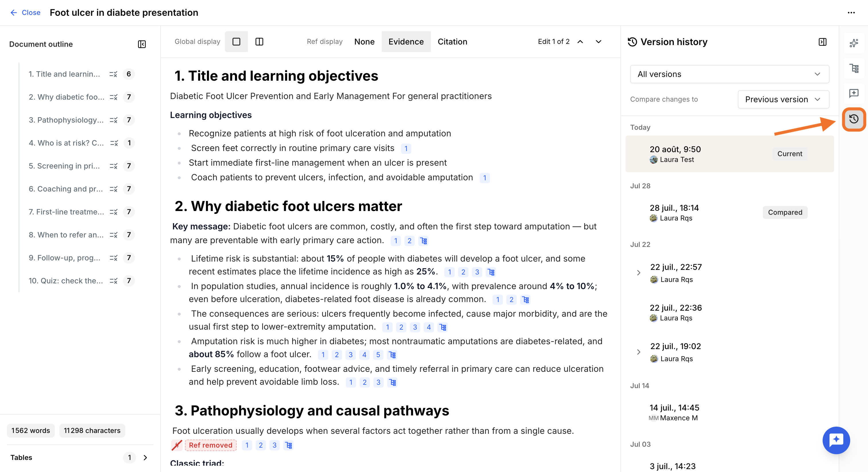868x472 pixels.
Task: Collapse the Version history panel
Action: tap(823, 42)
